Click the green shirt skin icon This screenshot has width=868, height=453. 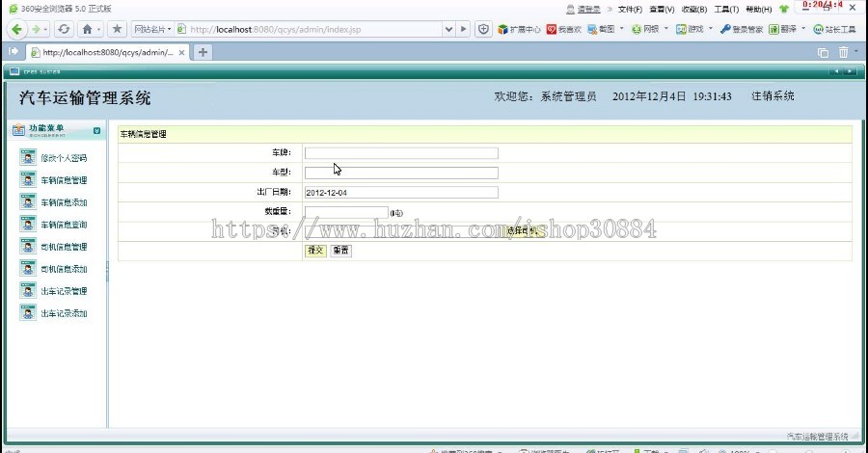(x=784, y=9)
